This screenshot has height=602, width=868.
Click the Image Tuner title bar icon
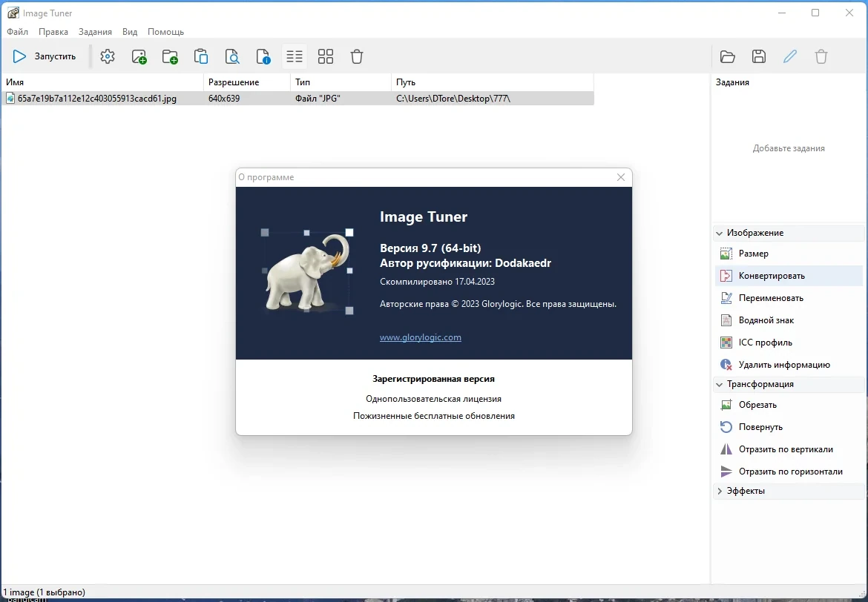click(13, 13)
